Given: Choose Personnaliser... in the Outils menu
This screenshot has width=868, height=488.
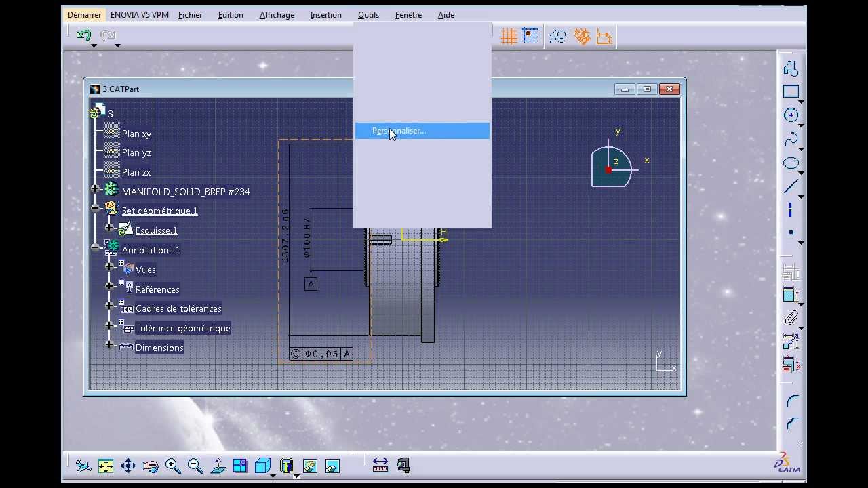Looking at the screenshot, I should pyautogui.click(x=399, y=131).
